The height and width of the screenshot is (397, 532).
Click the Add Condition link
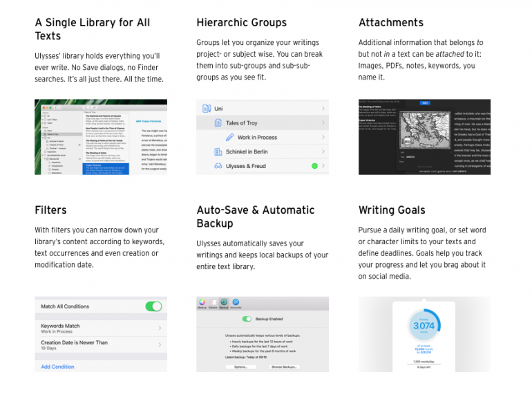(57, 367)
